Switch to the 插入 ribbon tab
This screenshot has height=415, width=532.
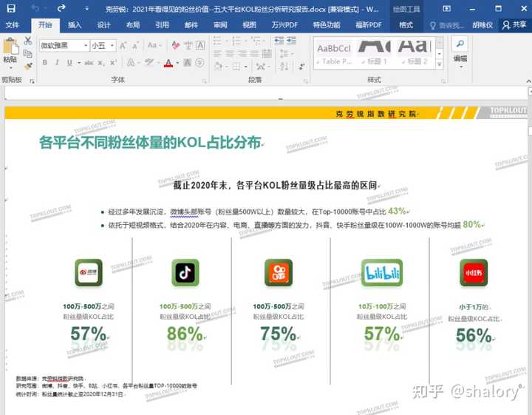(x=75, y=24)
